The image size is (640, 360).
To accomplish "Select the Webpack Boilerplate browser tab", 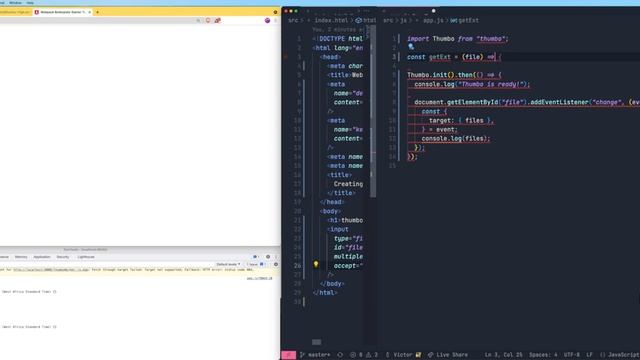I will tap(63, 12).
